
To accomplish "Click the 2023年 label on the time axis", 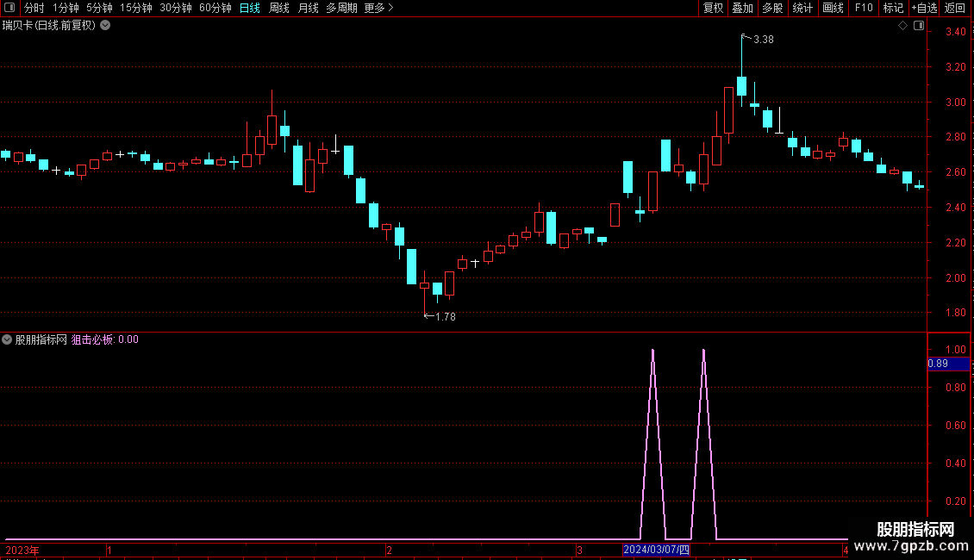I will pos(22,551).
